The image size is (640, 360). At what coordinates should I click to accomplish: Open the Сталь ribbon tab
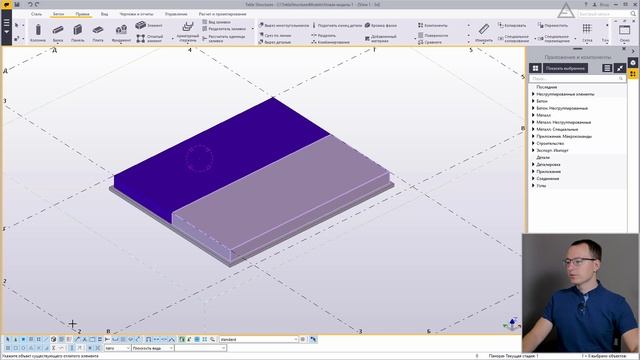pos(36,14)
